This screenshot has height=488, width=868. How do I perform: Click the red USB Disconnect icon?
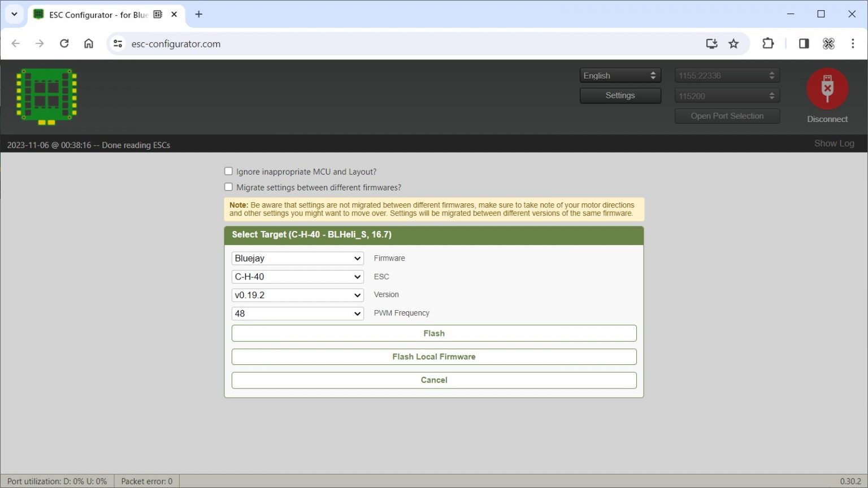coord(827,89)
